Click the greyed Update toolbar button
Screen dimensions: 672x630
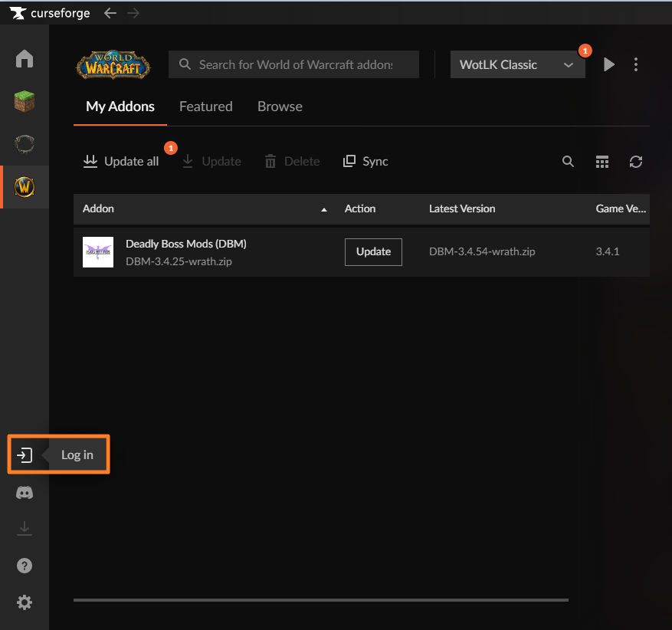(211, 162)
